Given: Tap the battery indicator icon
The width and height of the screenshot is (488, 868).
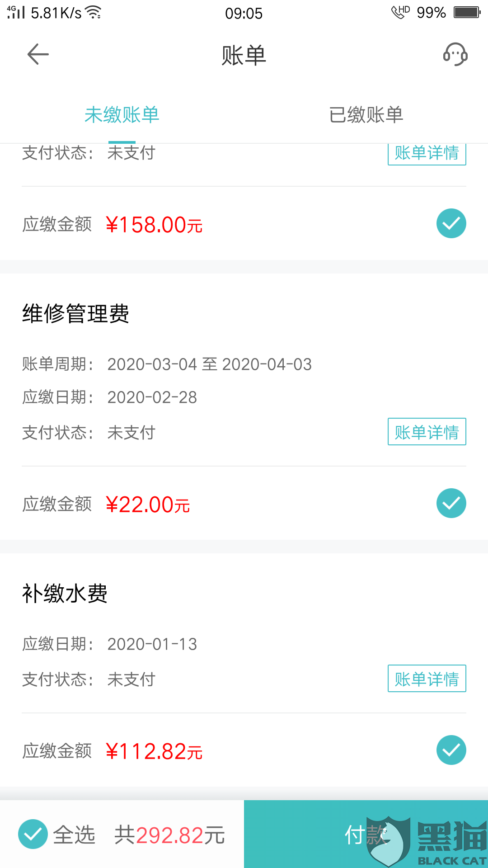Looking at the screenshot, I should tap(467, 12).
